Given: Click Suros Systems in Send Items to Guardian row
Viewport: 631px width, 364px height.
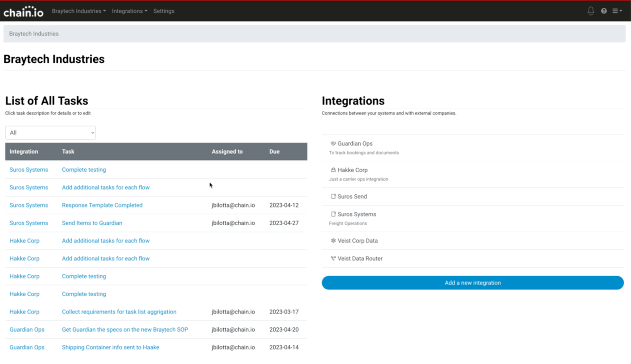Looking at the screenshot, I should (x=28, y=223).
